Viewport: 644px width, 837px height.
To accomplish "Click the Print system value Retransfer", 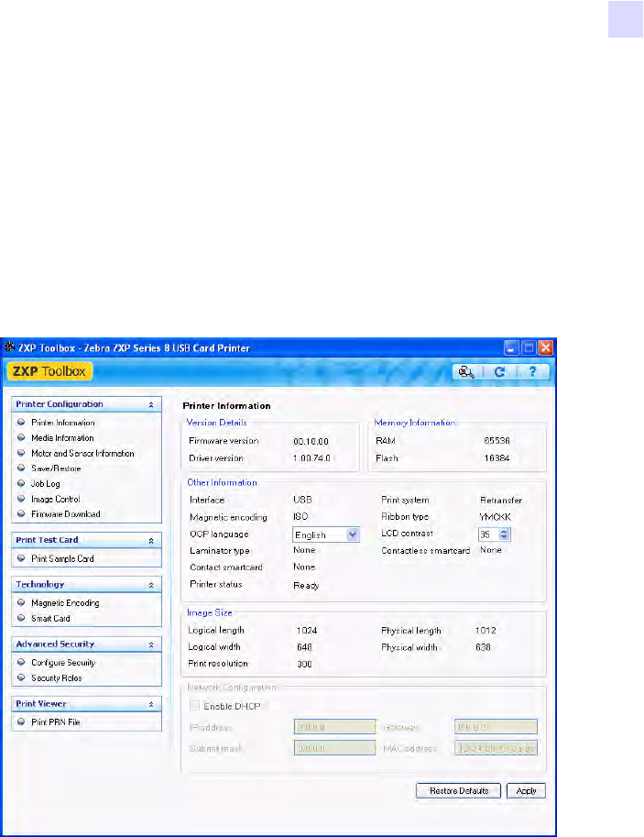I will tap(501, 501).
